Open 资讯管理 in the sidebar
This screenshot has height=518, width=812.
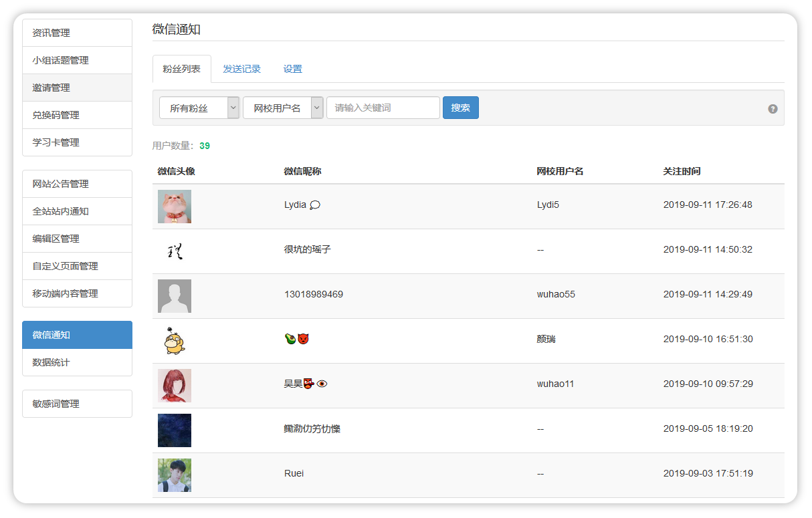click(78, 33)
